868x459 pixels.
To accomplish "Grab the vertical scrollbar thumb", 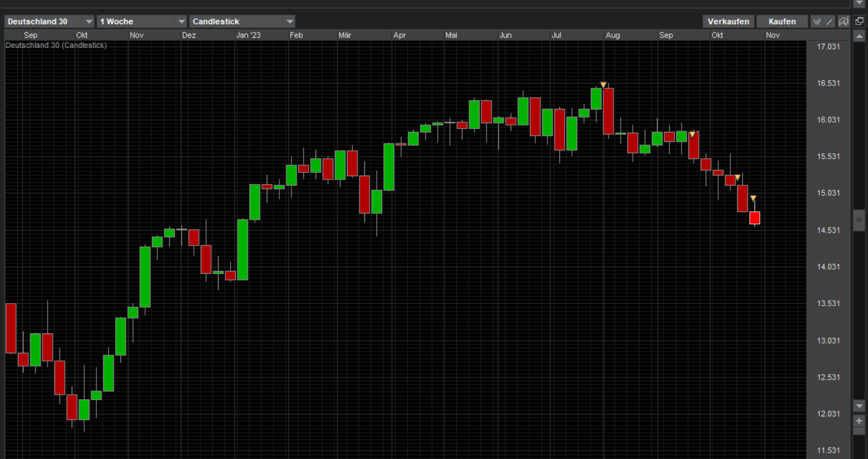I will (859, 220).
